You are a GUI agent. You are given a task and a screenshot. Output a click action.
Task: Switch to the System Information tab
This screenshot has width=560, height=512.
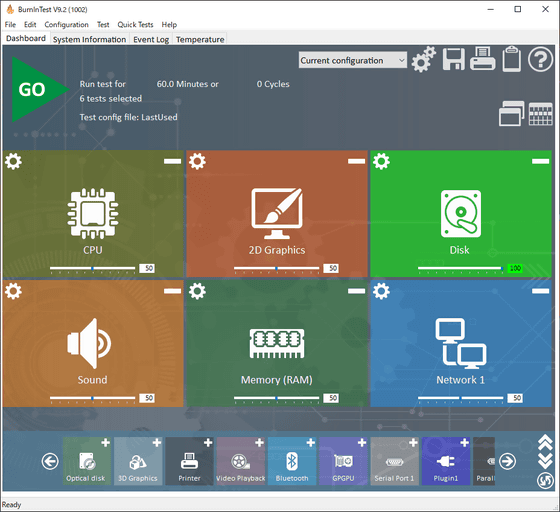[x=90, y=39]
